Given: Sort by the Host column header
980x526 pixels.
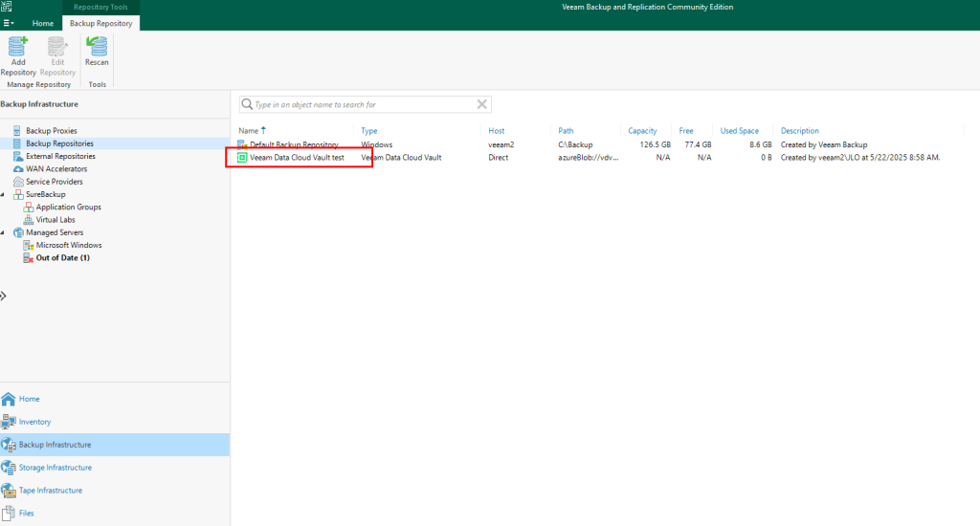Looking at the screenshot, I should (497, 131).
